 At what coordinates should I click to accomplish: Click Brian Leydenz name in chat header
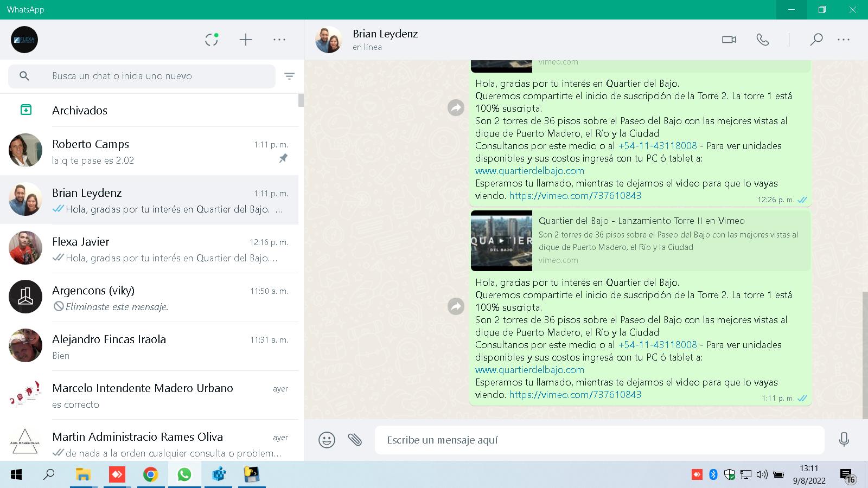(x=385, y=34)
